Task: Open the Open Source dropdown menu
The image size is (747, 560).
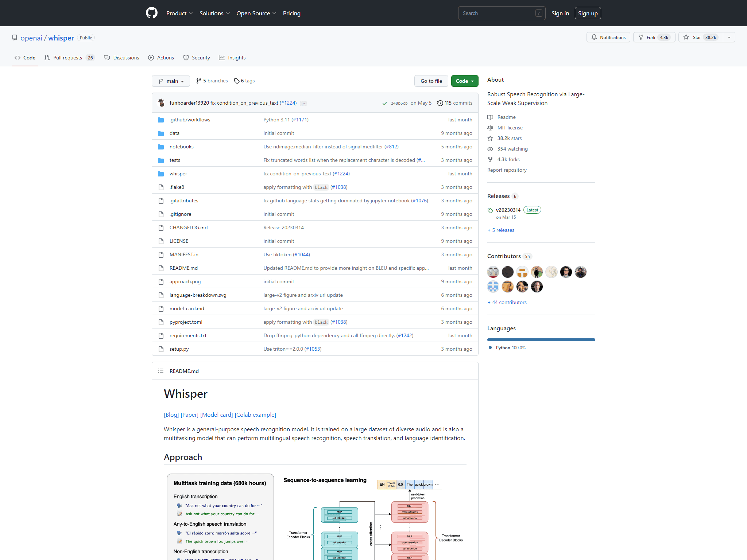Action: pyautogui.click(x=256, y=13)
